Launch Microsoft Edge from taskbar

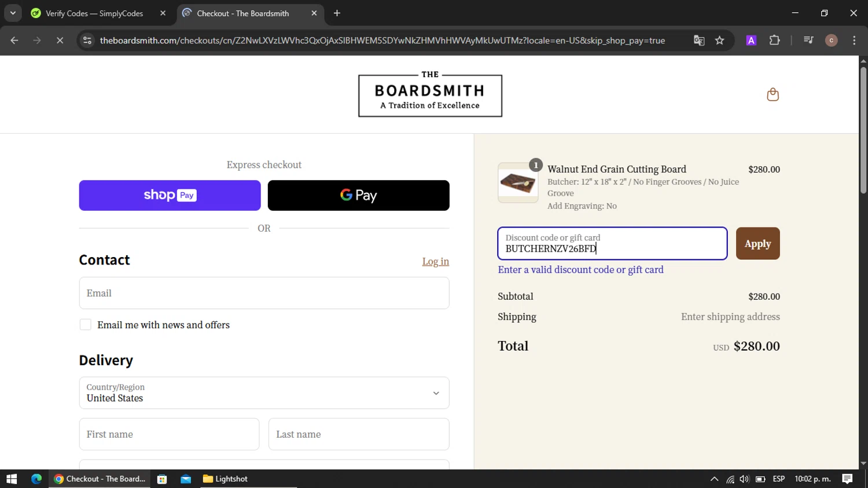coord(36,479)
